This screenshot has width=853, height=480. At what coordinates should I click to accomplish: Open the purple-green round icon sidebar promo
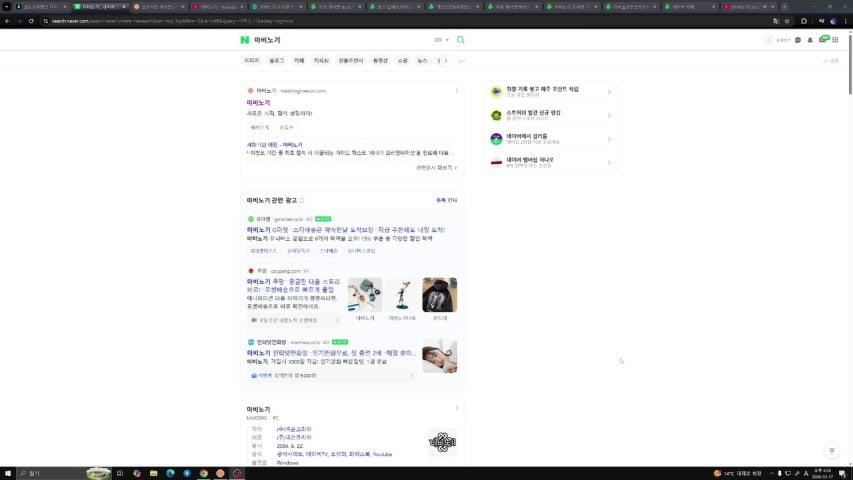(552, 139)
